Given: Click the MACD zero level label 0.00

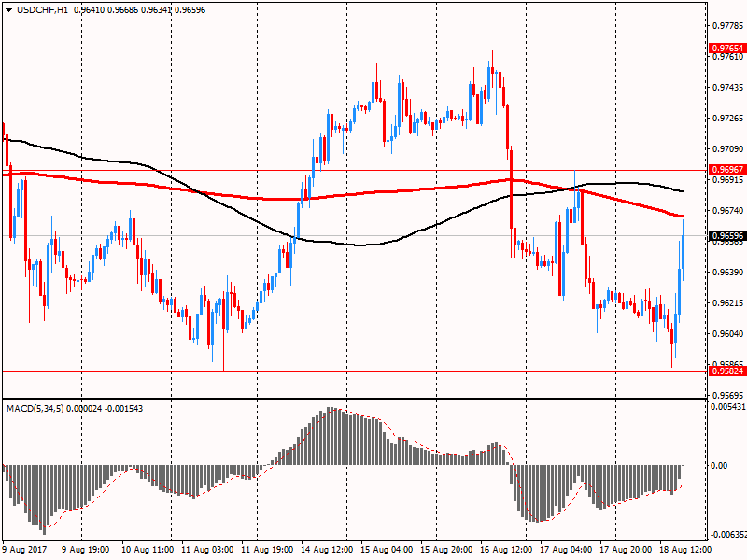Looking at the screenshot, I should tap(719, 465).
